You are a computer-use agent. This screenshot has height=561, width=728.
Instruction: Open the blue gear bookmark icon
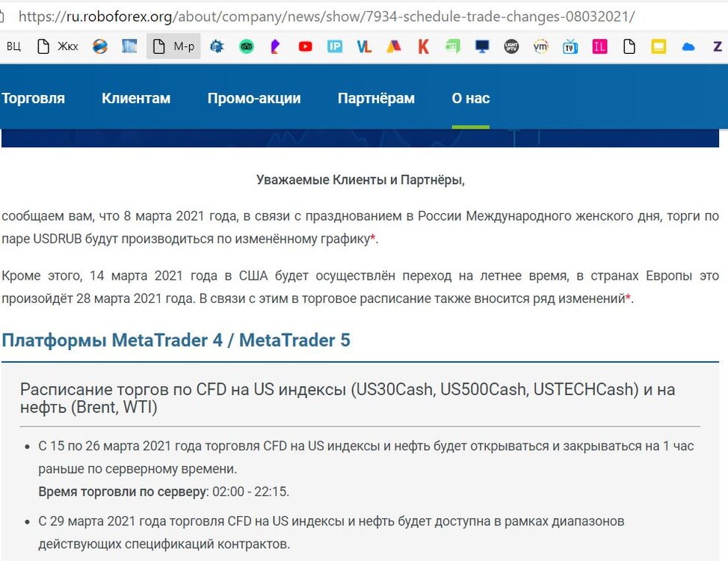pos(216,46)
